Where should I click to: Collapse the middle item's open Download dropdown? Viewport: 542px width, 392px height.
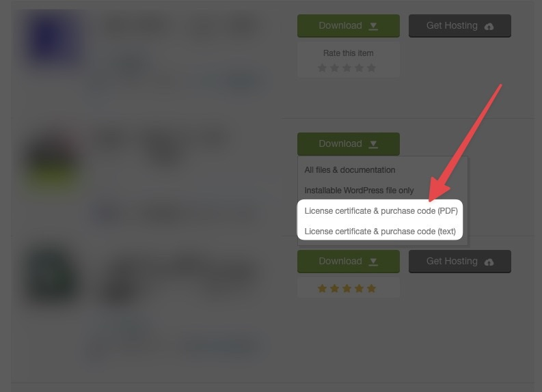point(373,144)
